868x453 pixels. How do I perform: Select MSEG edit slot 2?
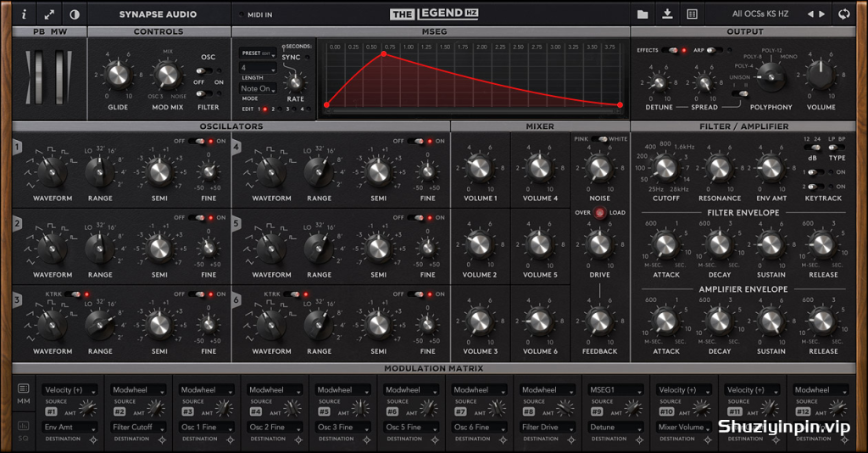click(279, 109)
